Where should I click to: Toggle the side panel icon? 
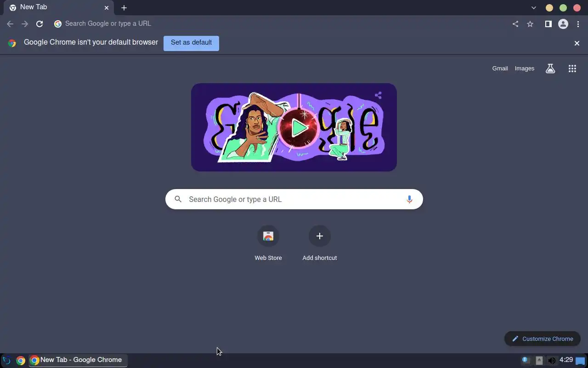tap(548, 24)
